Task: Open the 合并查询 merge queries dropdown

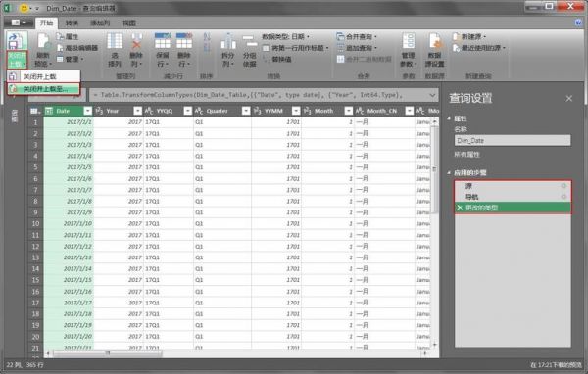Action: pos(357,37)
